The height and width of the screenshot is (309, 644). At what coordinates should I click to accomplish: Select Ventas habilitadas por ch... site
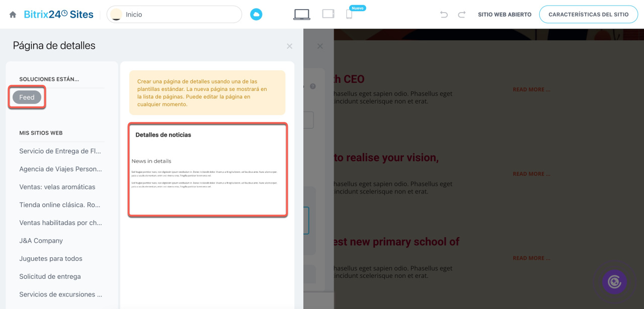coord(61,223)
